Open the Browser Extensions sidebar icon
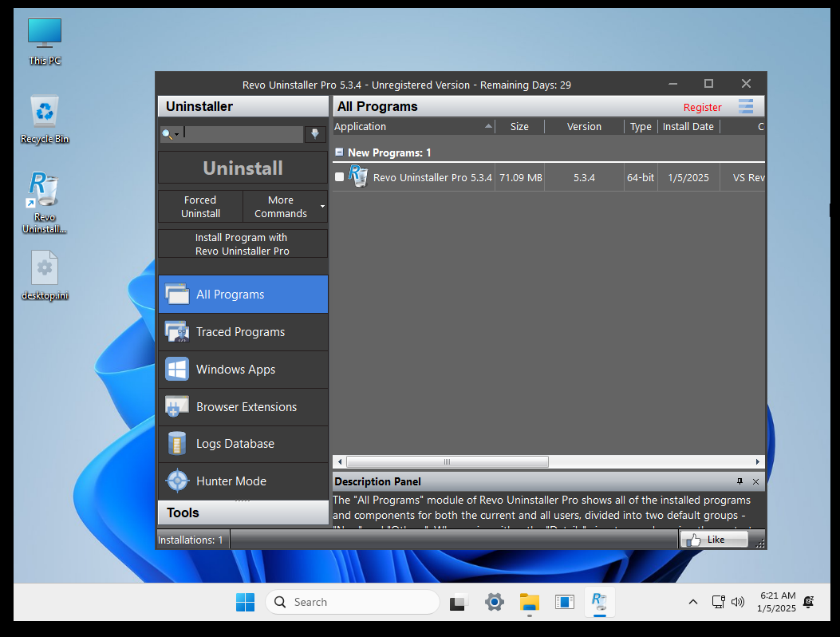 [177, 406]
